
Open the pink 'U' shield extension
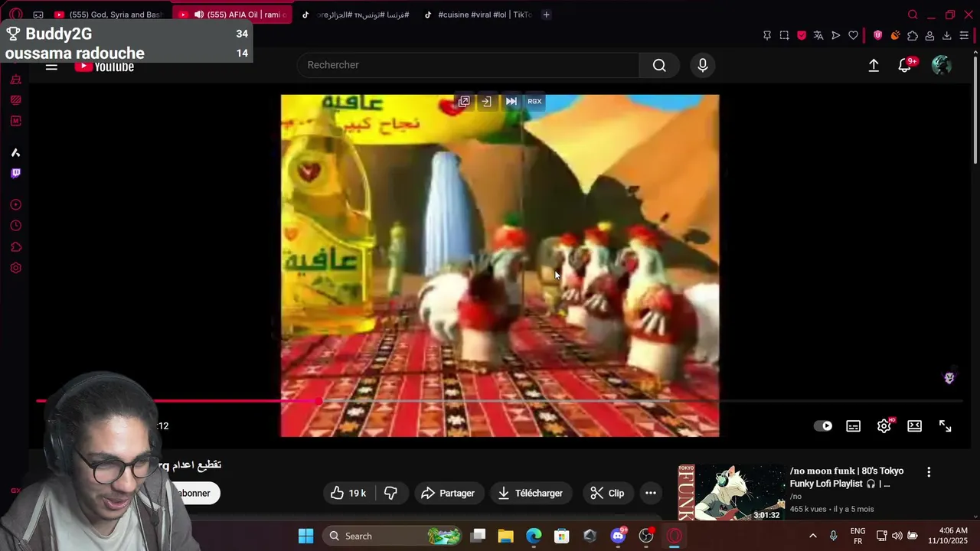click(877, 35)
